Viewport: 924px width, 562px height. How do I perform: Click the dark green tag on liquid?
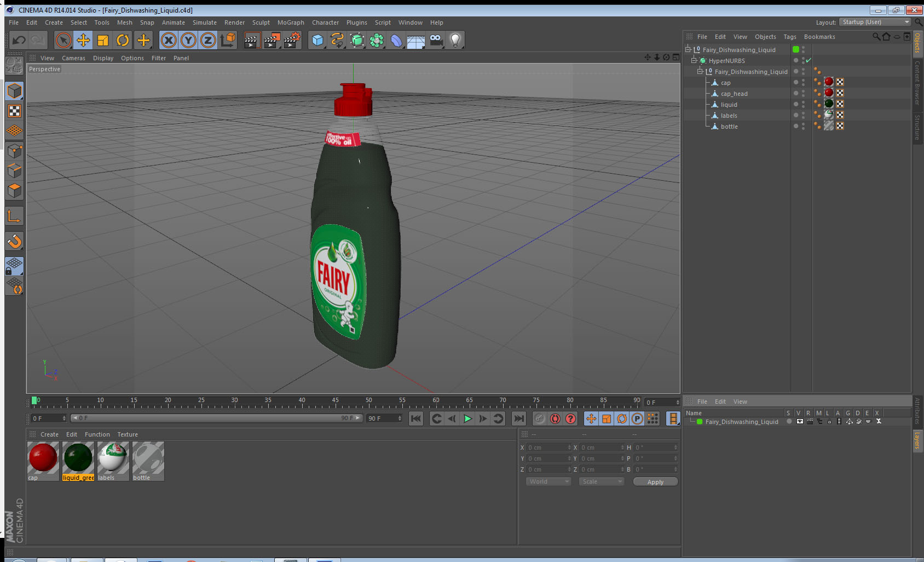829,104
